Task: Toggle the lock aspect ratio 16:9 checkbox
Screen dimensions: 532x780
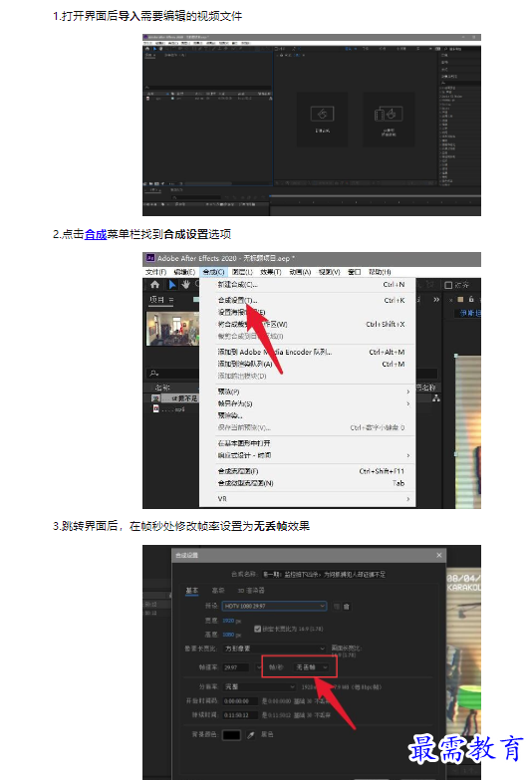Action: [257, 629]
